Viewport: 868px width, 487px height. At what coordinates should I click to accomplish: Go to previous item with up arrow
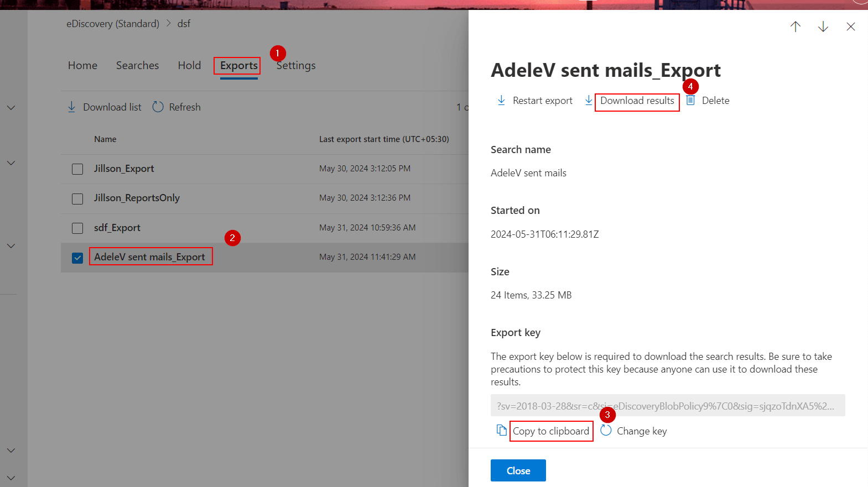point(795,27)
